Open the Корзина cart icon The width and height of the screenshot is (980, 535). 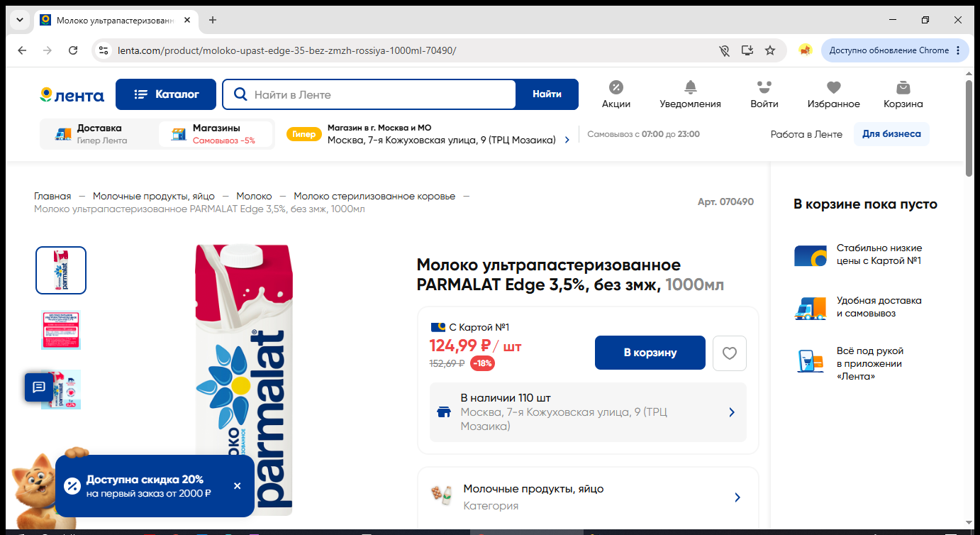(903, 87)
